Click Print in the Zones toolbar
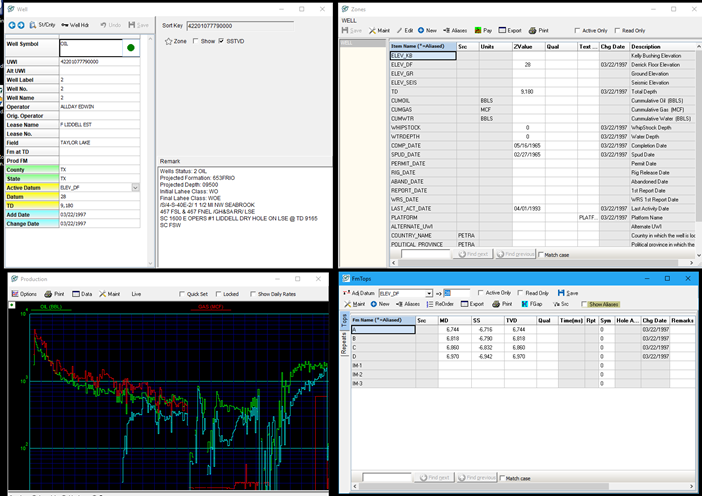Image resolution: width=702 pixels, height=496 pixels. [x=540, y=31]
